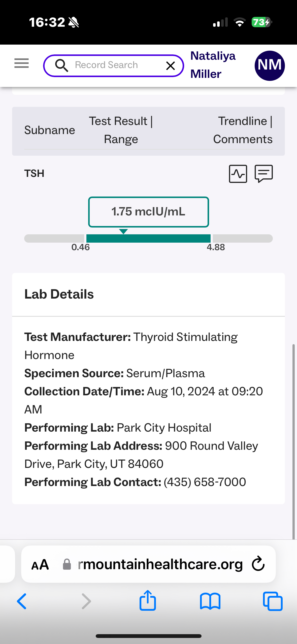Tap the 1.75 mcIU/mL result box
Screen dimensions: 297x644
point(148,212)
